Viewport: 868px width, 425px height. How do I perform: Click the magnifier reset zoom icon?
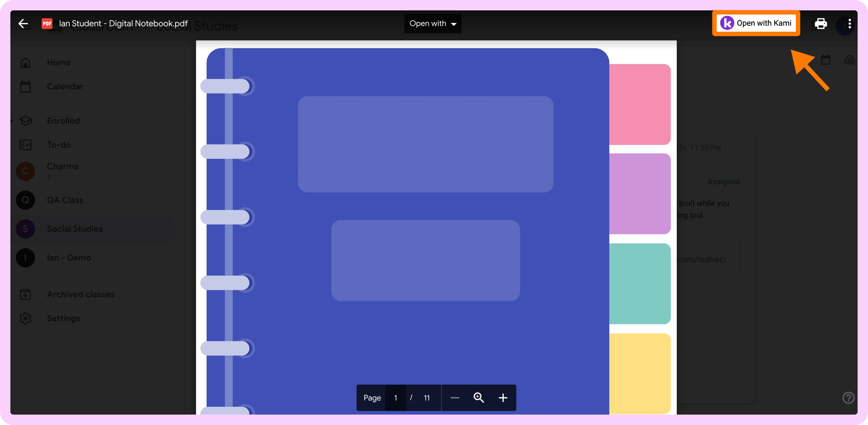tap(479, 398)
